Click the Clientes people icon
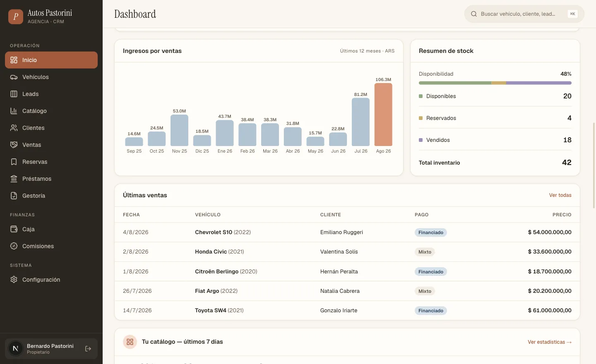 (x=14, y=128)
